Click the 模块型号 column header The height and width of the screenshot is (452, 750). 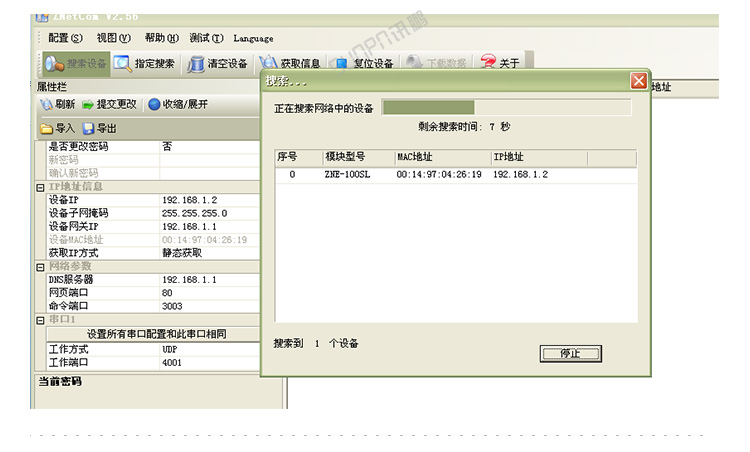(x=359, y=157)
